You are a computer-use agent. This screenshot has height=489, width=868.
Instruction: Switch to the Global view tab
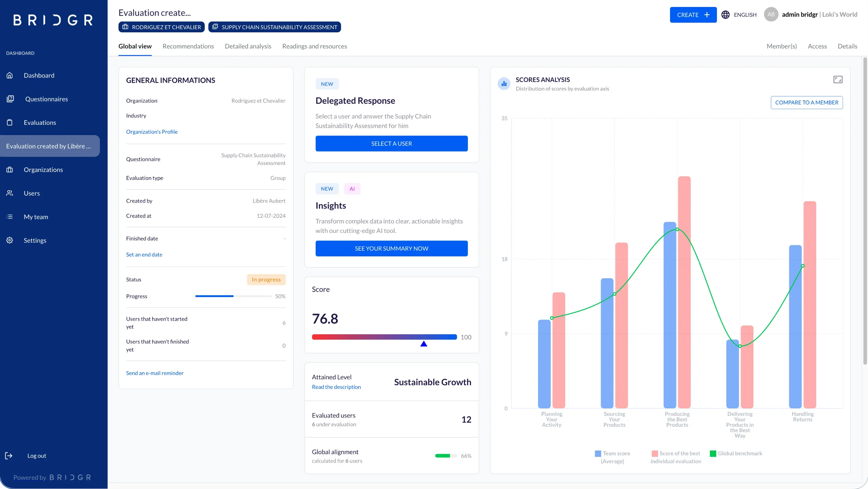135,46
